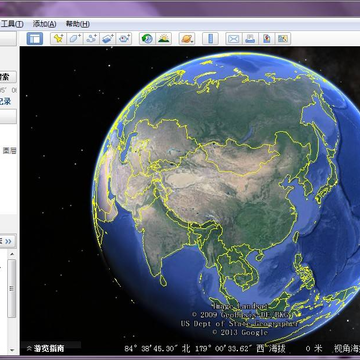Add a path from the toolbar

point(91,39)
